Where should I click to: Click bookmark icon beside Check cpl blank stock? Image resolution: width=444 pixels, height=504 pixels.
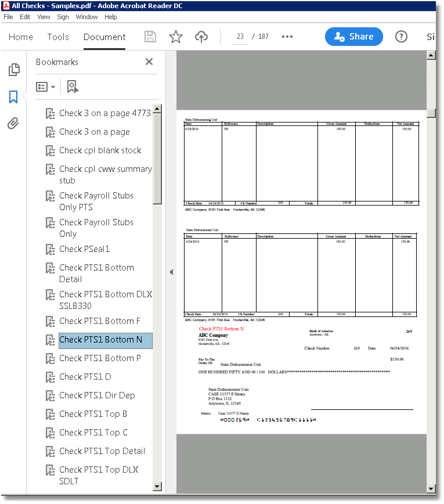click(x=50, y=151)
